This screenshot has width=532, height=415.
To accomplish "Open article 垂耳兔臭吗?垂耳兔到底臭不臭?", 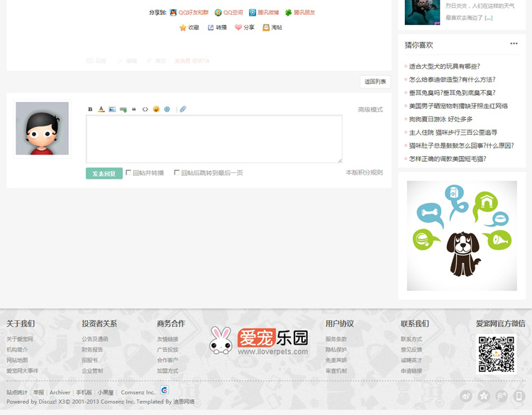I will pyautogui.click(x=453, y=93).
